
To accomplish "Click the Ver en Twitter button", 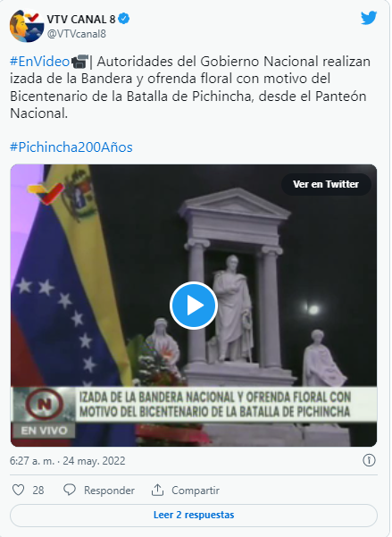I will 326,184.
